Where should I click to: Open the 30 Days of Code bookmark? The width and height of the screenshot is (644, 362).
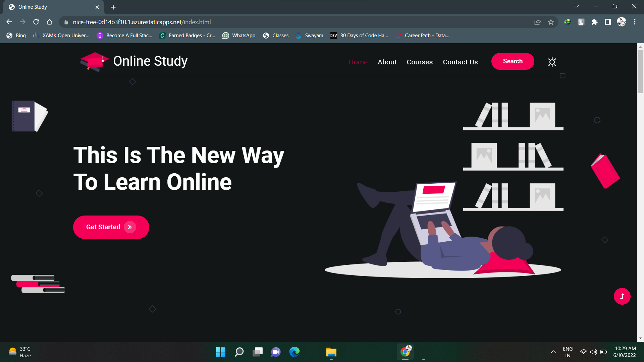click(x=359, y=36)
